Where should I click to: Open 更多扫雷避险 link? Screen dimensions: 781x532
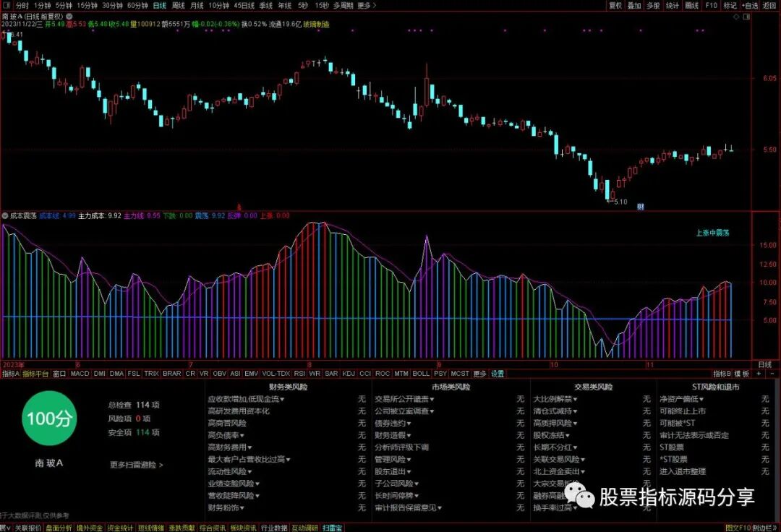[137, 465]
